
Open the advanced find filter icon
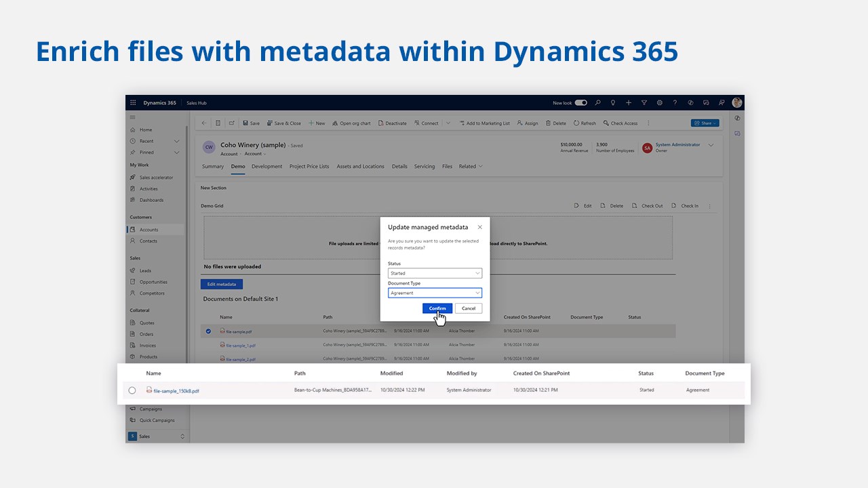(x=644, y=103)
